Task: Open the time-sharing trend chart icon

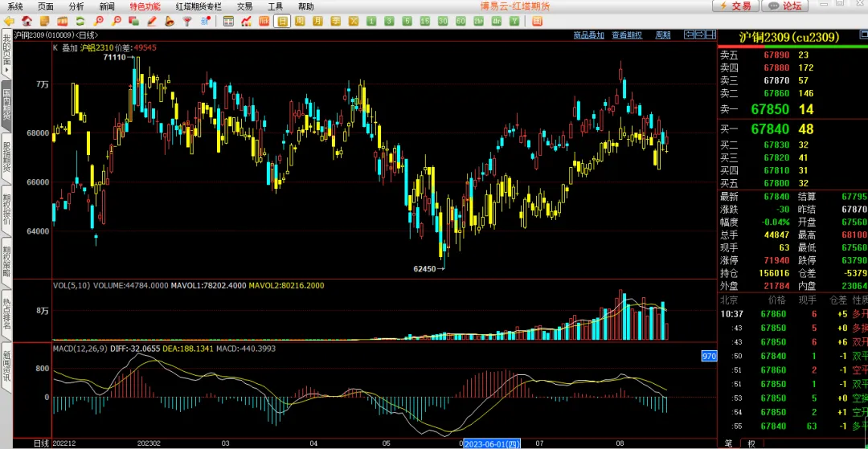Action: (x=247, y=22)
